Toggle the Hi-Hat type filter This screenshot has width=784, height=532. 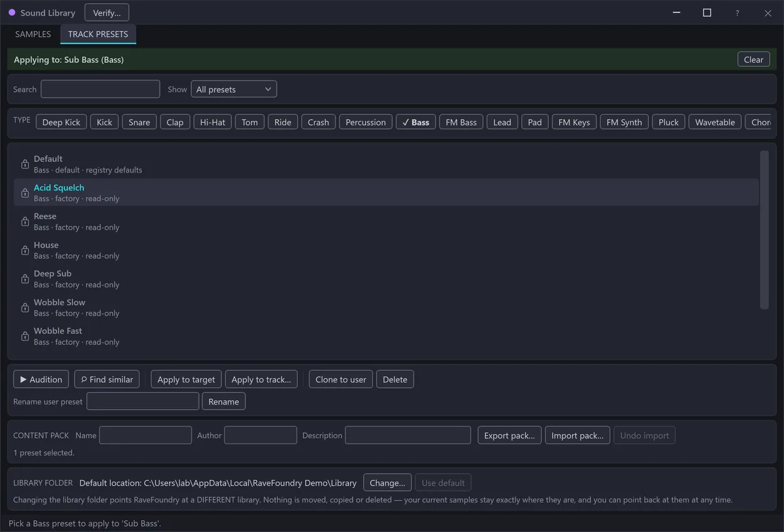(213, 122)
